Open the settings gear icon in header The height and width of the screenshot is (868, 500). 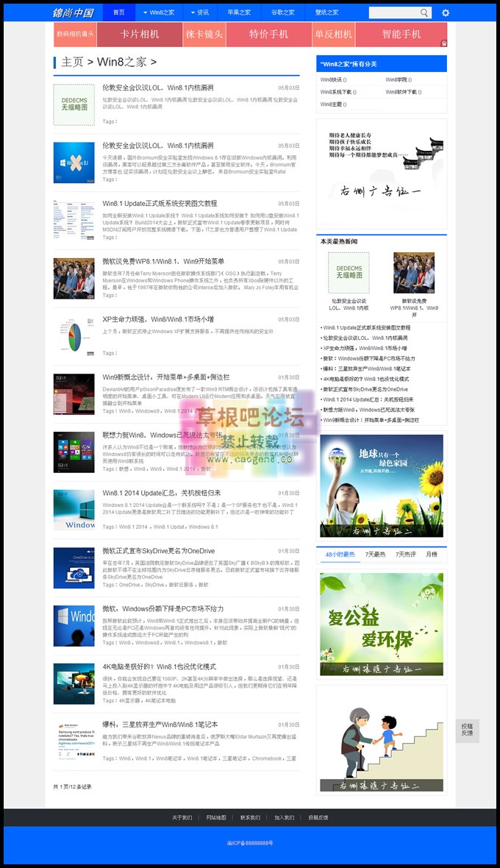[446, 13]
